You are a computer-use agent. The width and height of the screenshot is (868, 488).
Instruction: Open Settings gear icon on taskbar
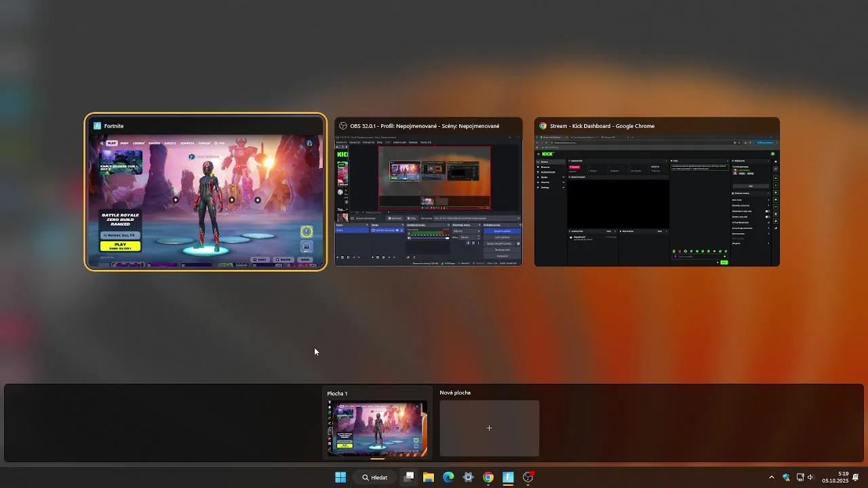pos(468,477)
